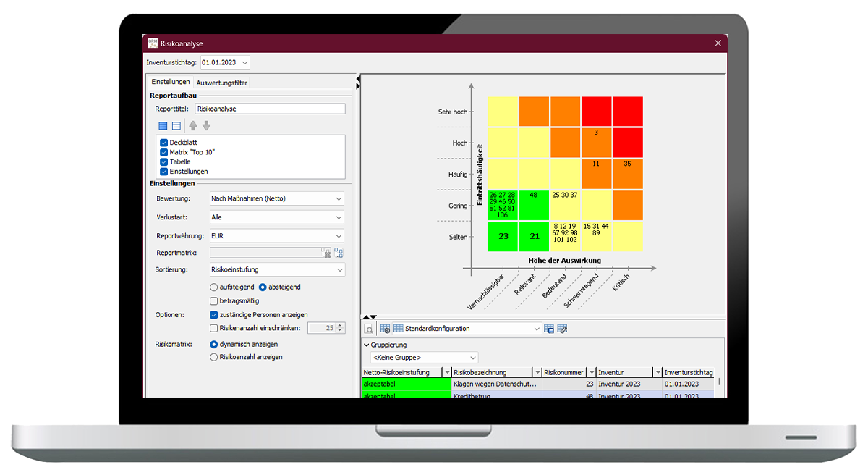The image size is (868, 475).
Task: Open the Bewertung dropdown
Action: 276,198
